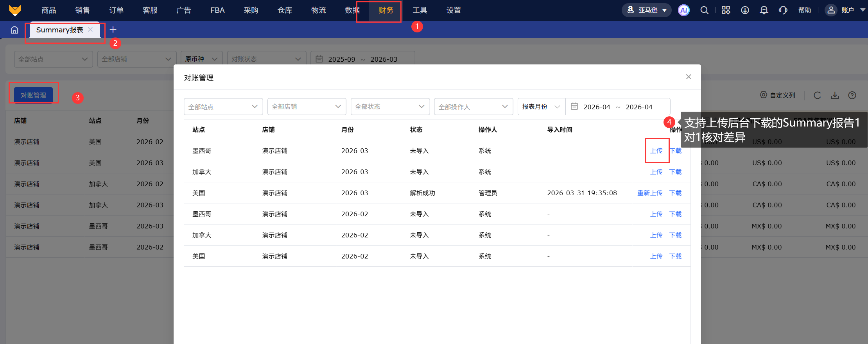Open the 财务 menu
The height and width of the screenshot is (344, 868).
[x=386, y=11]
